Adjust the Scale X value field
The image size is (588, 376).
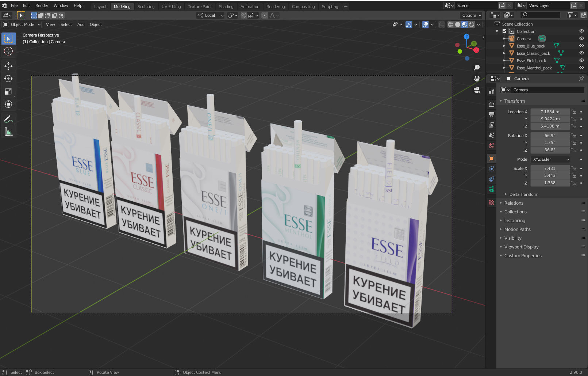click(x=550, y=168)
